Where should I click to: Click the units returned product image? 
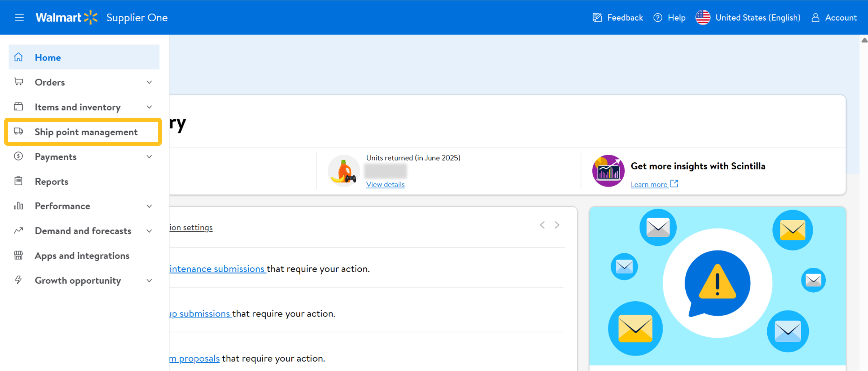coord(344,171)
